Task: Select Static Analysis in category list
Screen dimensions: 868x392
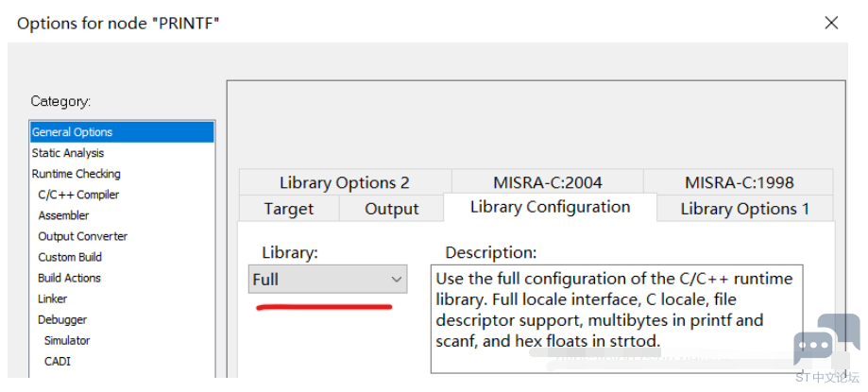Action: click(68, 153)
